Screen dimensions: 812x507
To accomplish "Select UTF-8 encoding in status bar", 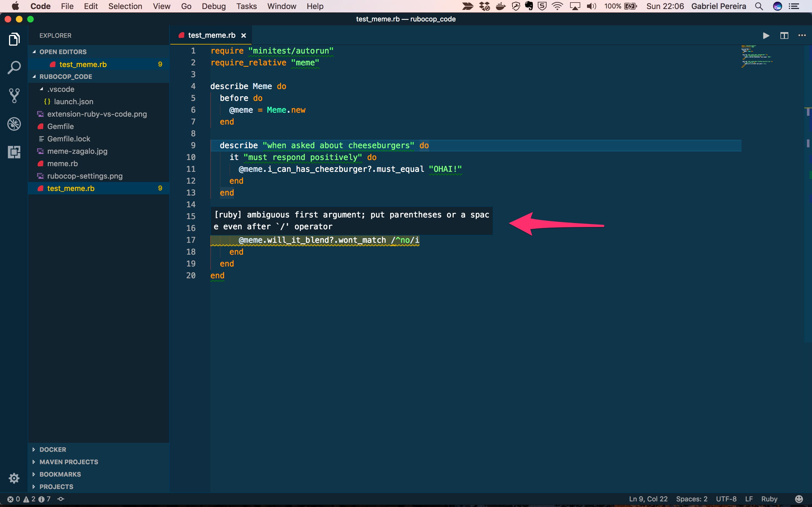I will click(x=730, y=499).
